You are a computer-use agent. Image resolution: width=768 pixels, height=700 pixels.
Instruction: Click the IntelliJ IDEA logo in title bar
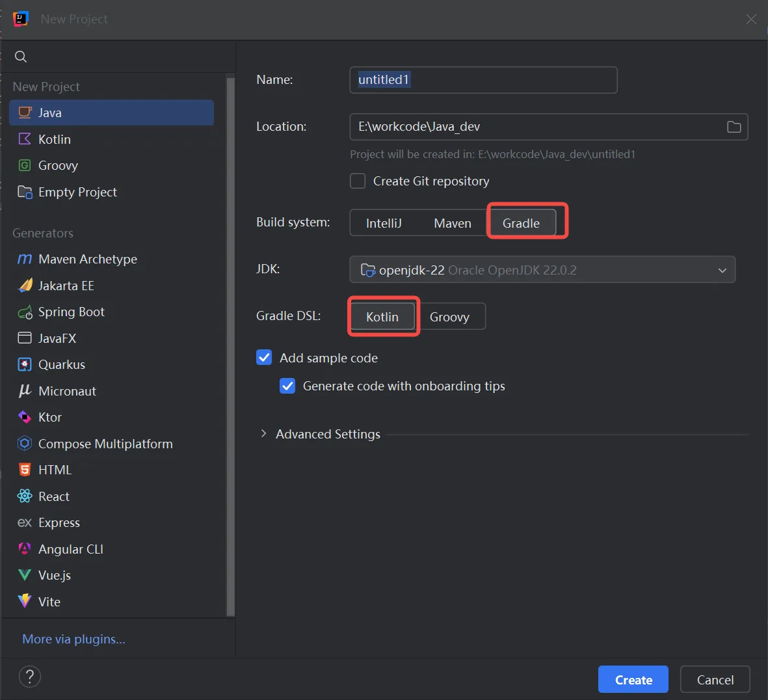(x=21, y=19)
